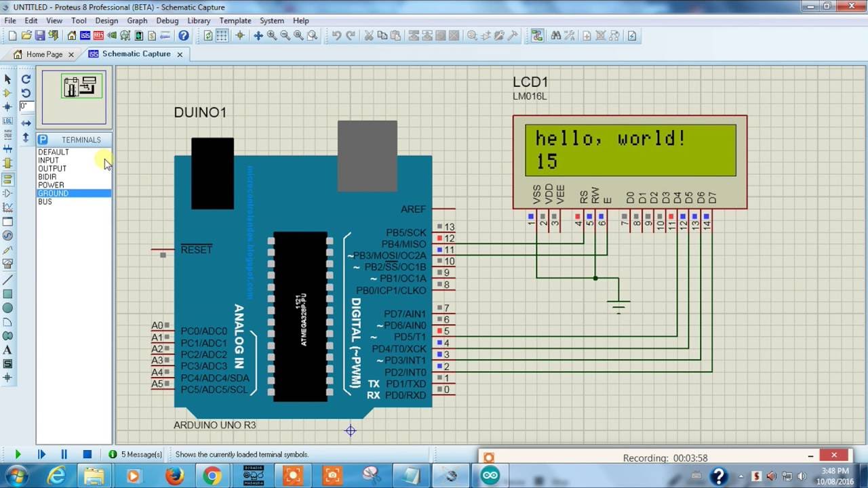Select the 2D Graphics Text tool

(7, 350)
